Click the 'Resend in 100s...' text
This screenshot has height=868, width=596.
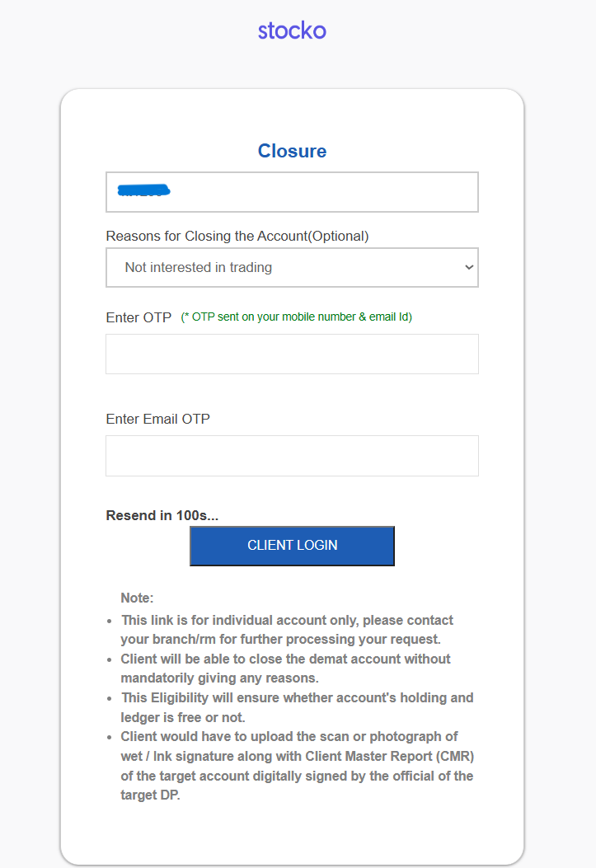[x=162, y=515]
